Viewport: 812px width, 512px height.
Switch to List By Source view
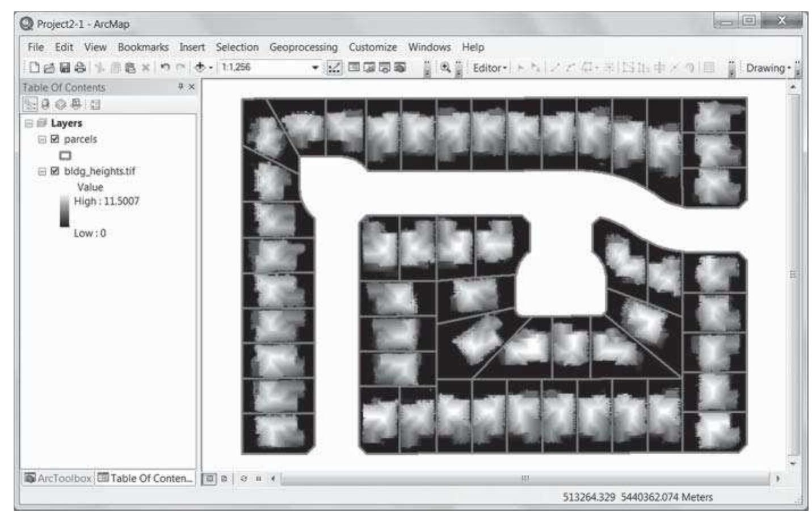pyautogui.click(x=45, y=104)
